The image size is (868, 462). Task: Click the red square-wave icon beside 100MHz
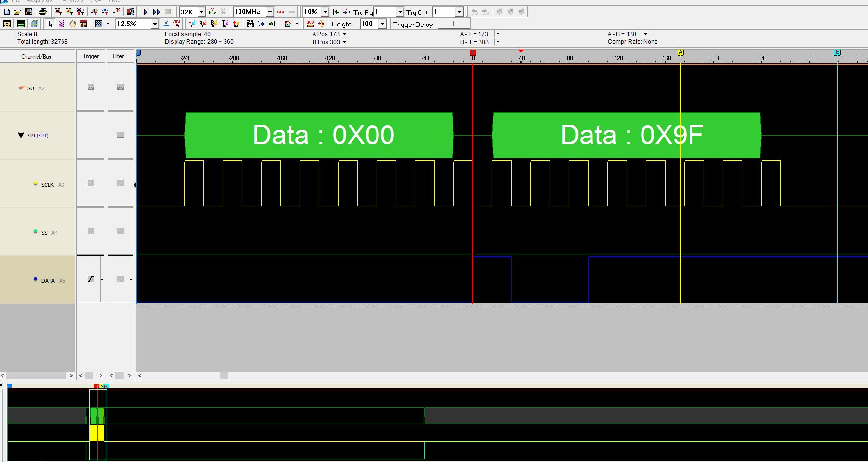(280, 12)
